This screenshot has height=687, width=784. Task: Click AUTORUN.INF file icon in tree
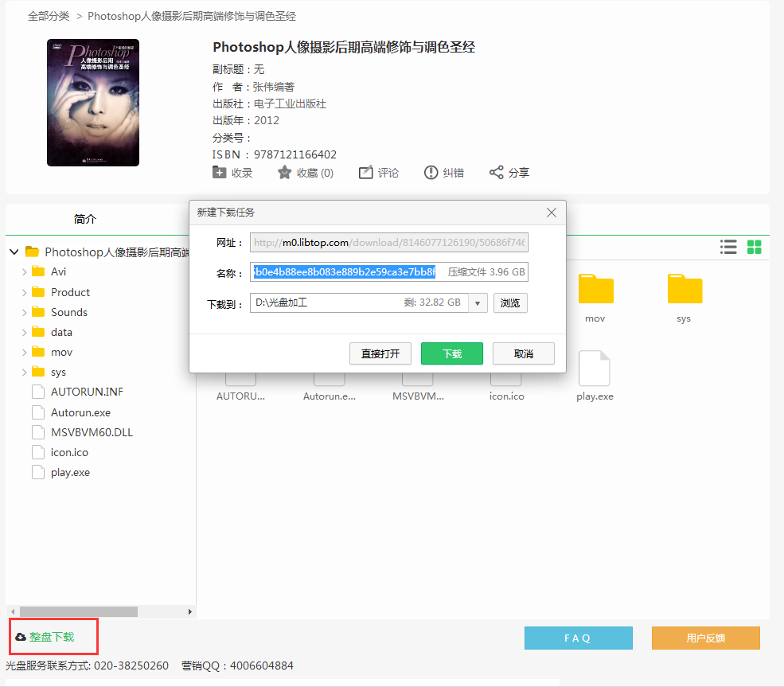pyautogui.click(x=38, y=392)
